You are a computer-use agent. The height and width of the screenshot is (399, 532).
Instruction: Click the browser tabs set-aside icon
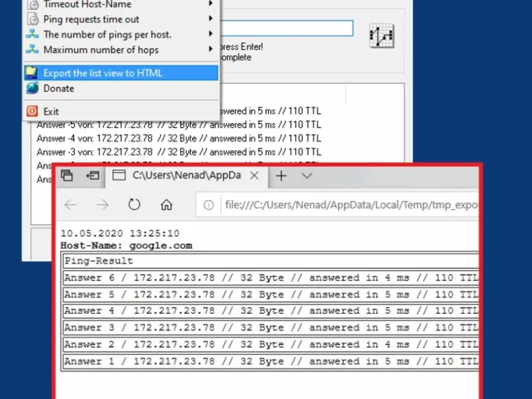coord(67,176)
